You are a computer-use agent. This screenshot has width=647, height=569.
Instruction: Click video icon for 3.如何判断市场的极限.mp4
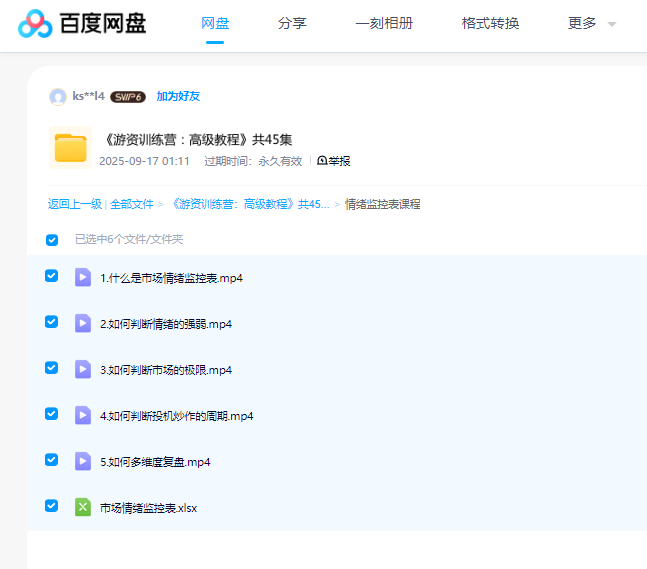(x=83, y=369)
